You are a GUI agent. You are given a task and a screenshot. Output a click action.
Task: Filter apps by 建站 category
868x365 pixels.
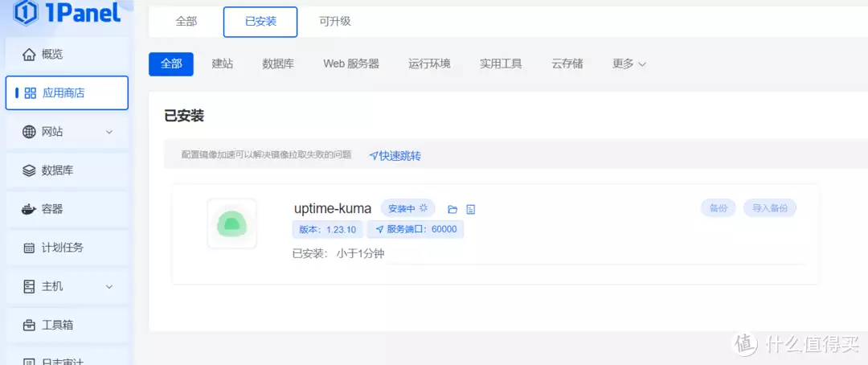pyautogui.click(x=223, y=64)
